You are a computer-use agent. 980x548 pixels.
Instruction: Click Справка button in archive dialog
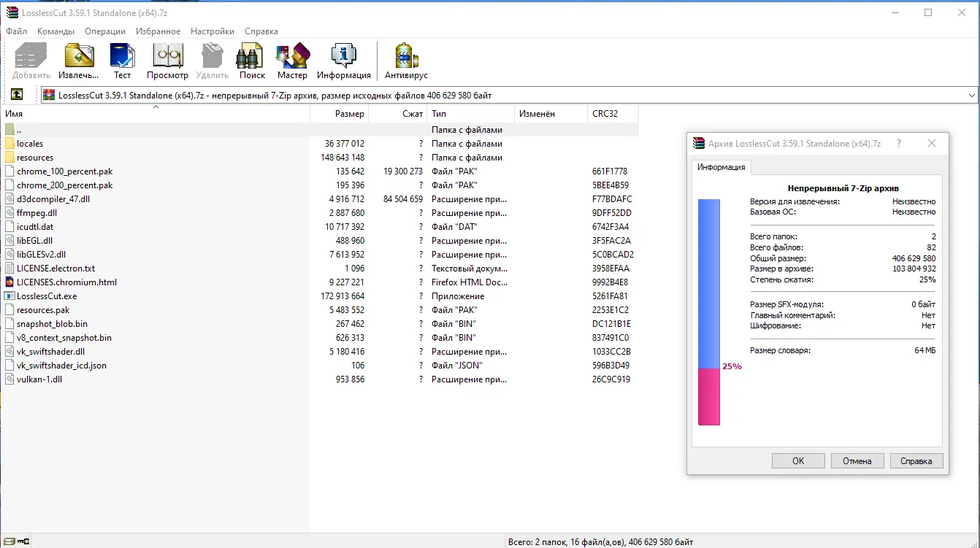click(x=916, y=461)
